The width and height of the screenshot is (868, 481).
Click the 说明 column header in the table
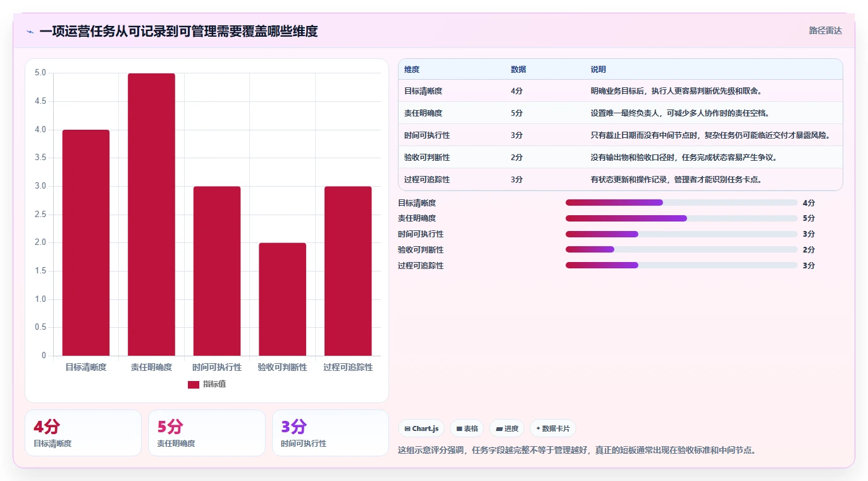tap(598, 70)
